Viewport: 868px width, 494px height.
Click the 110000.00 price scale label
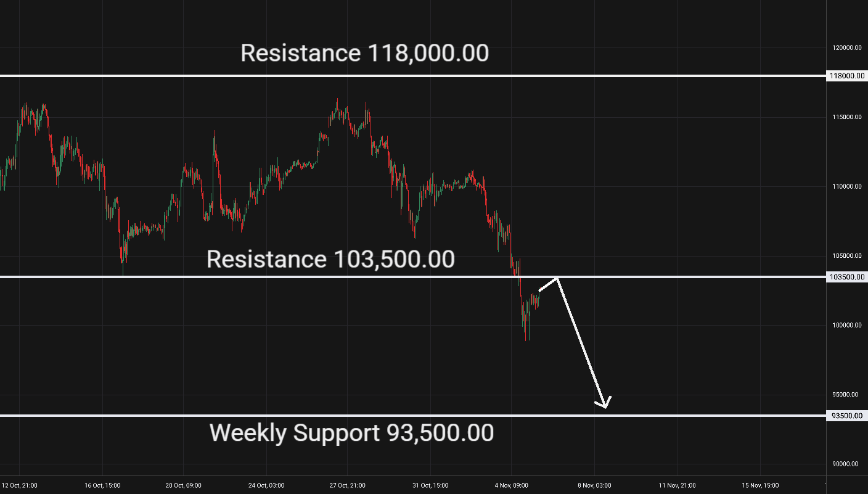(845, 187)
